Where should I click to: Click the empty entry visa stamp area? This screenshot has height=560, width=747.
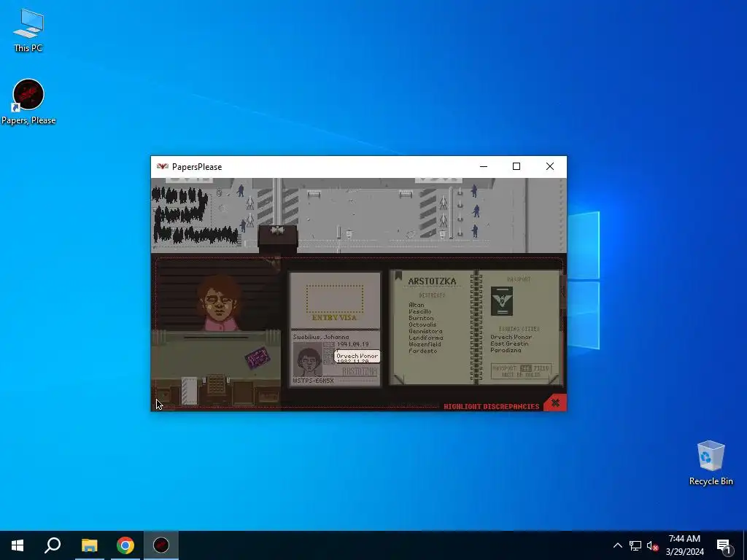point(334,298)
